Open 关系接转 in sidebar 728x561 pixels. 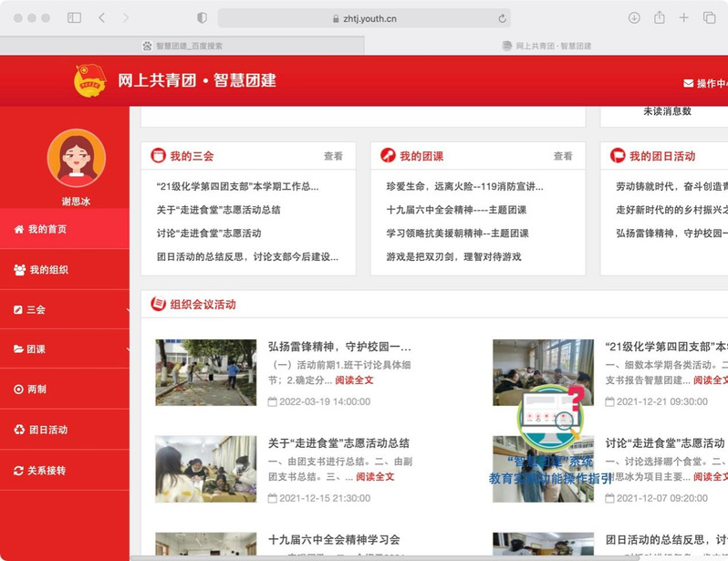click(x=65, y=471)
